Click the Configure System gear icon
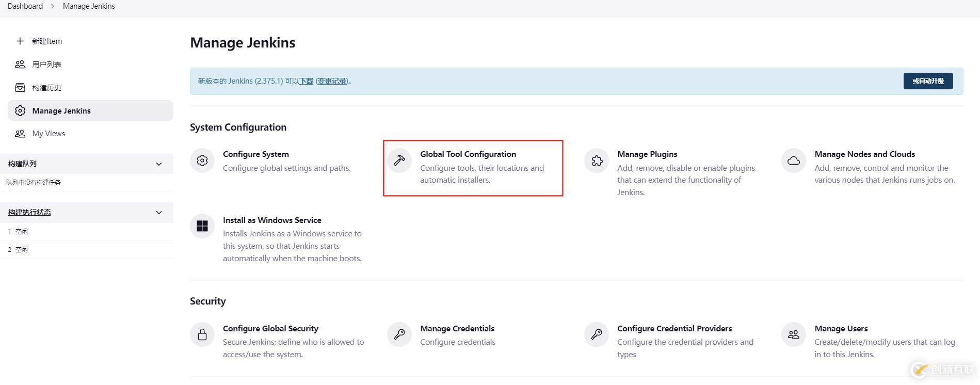980x385 pixels. (202, 161)
